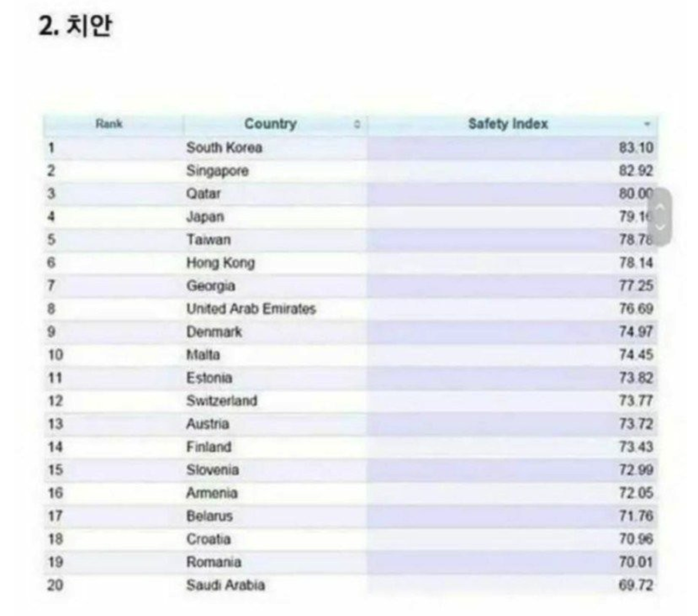
Task: Click the Country column header
Action: [x=271, y=124]
